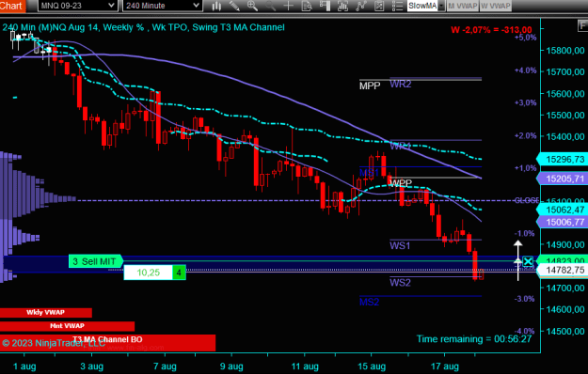Image resolution: width=588 pixels, height=374 pixels.
Task: Click the 17 aug date axis label
Action: coord(445,366)
